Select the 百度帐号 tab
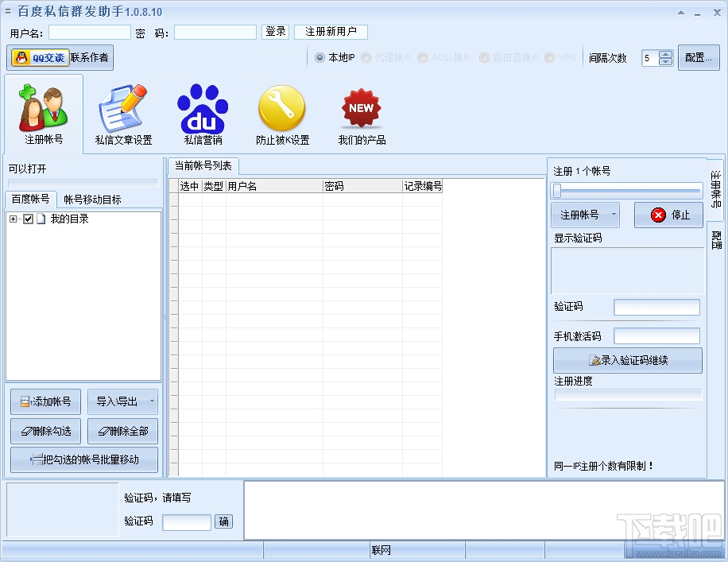Screen dimensions: 728x562 click(x=30, y=200)
